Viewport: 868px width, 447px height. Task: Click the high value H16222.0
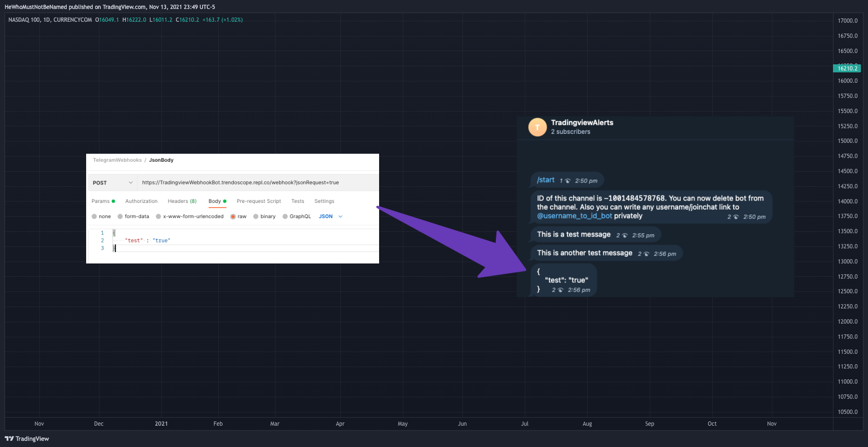134,20
